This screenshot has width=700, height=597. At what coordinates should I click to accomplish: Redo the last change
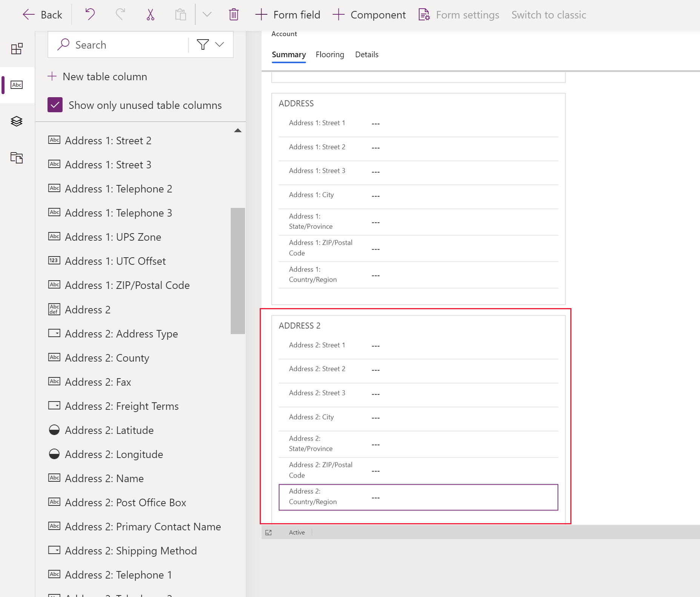pos(119,14)
